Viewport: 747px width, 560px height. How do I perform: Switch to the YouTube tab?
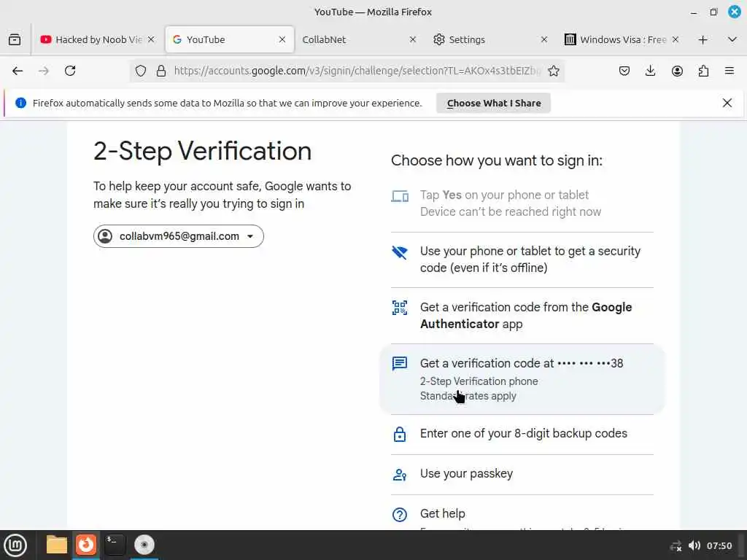click(229, 39)
